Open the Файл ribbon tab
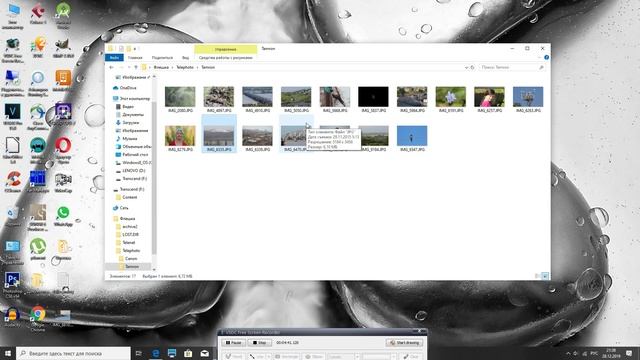Viewport: 640px width, 360px height. pos(114,58)
